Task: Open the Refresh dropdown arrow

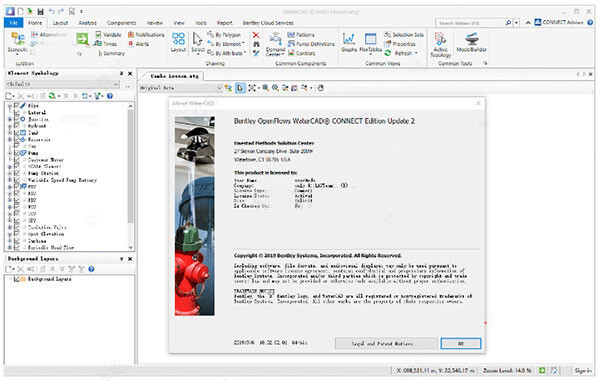Action: click(416, 54)
